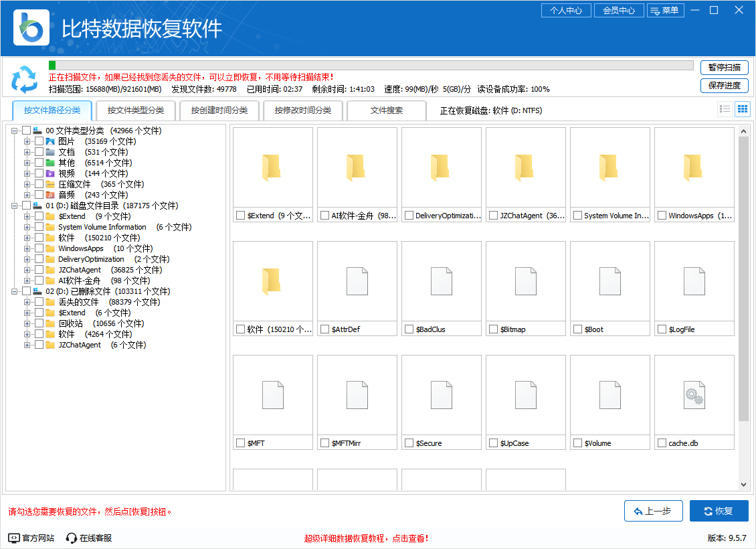Go back with 上一步 button
The height and width of the screenshot is (549, 756).
(653, 511)
